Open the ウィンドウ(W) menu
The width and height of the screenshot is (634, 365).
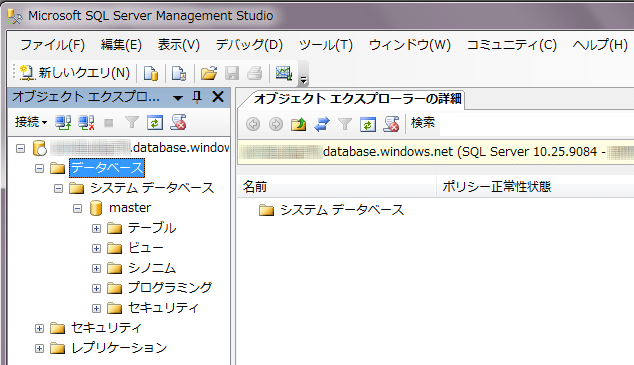click(x=410, y=44)
